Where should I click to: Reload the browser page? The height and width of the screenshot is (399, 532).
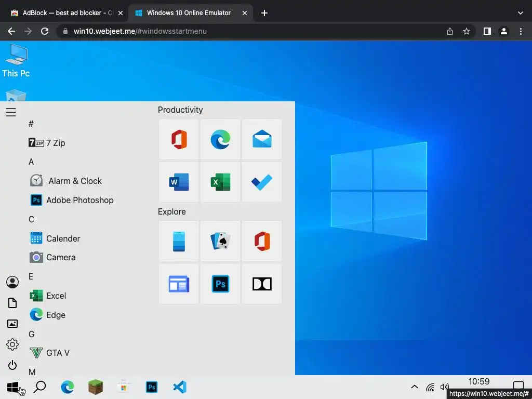click(45, 31)
